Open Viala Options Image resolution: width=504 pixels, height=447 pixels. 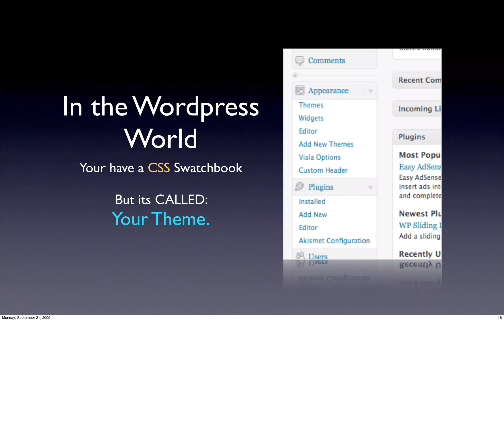pos(320,157)
